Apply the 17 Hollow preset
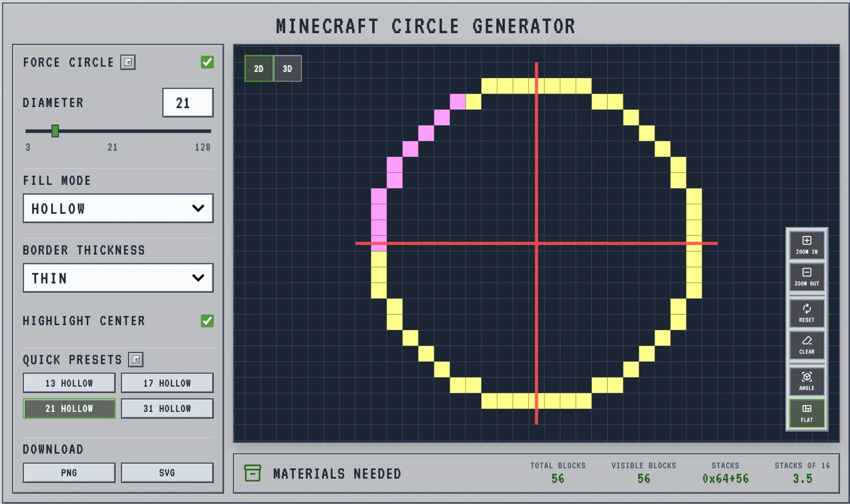Screen dimensions: 850x504 167,383
